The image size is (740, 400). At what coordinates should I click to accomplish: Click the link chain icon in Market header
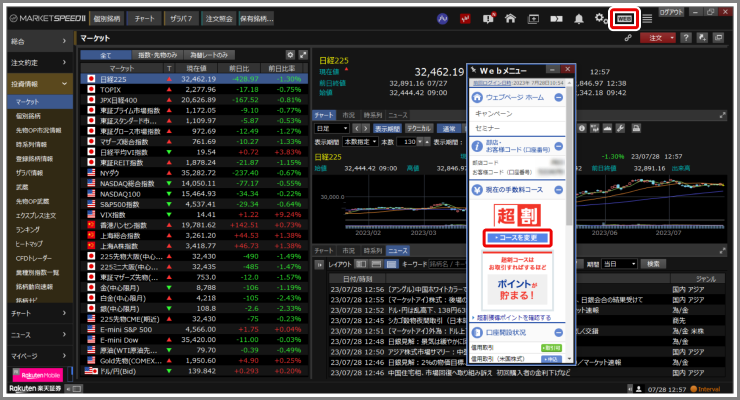coord(628,38)
